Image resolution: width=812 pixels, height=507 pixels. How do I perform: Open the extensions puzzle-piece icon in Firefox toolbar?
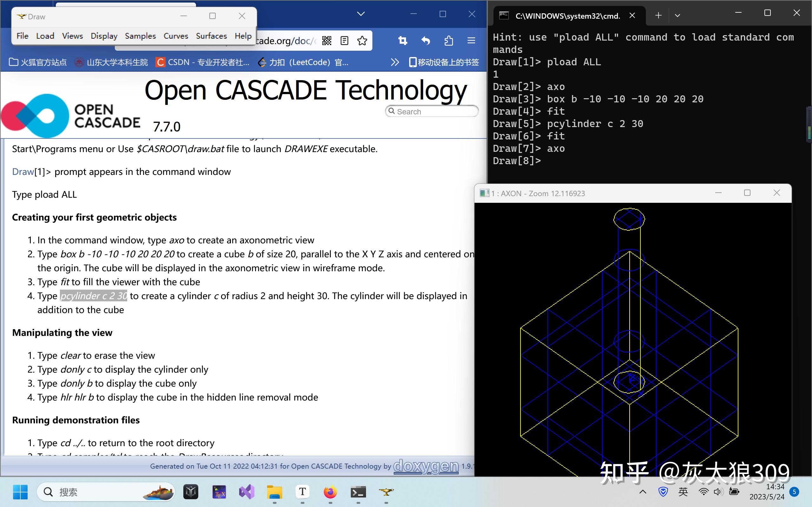(449, 40)
